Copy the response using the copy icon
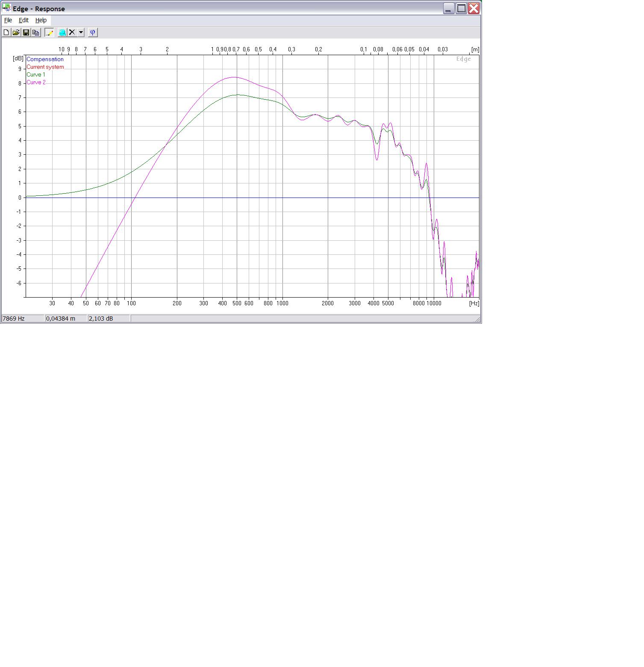644x667 pixels. click(36, 32)
